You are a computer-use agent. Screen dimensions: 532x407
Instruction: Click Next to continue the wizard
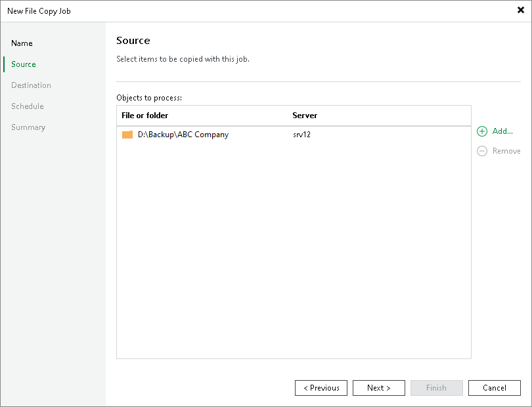pyautogui.click(x=379, y=388)
